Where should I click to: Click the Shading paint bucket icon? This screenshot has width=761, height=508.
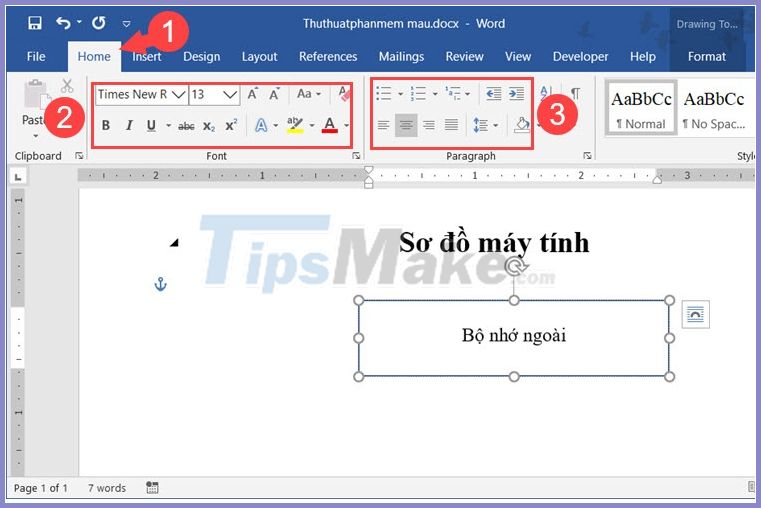[x=522, y=125]
